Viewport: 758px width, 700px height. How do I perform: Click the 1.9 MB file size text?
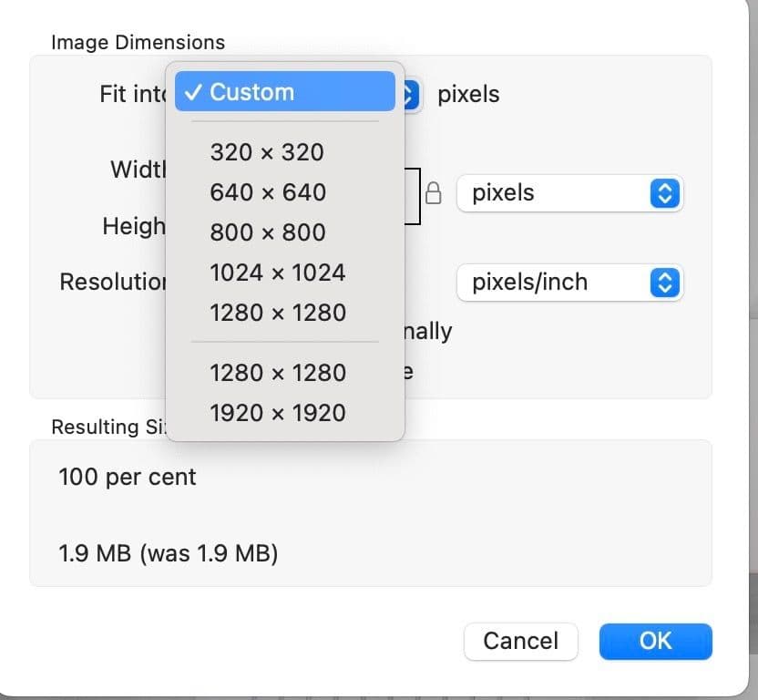coord(169,553)
